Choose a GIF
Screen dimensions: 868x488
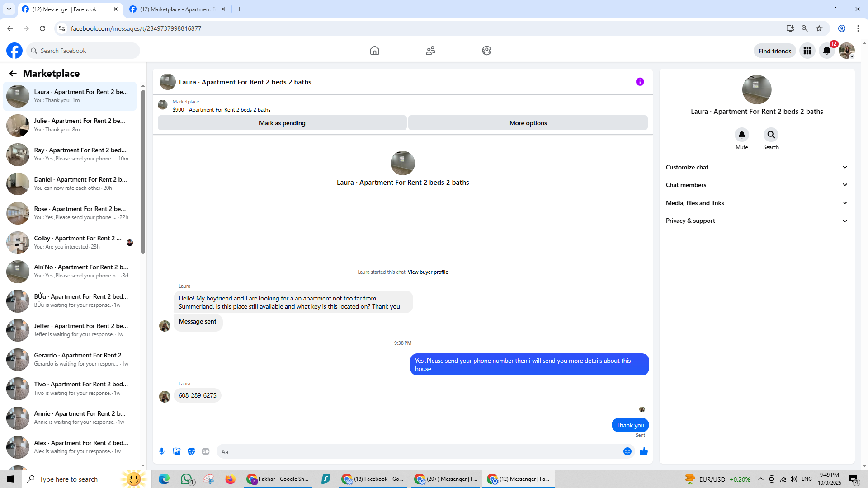pos(206,451)
